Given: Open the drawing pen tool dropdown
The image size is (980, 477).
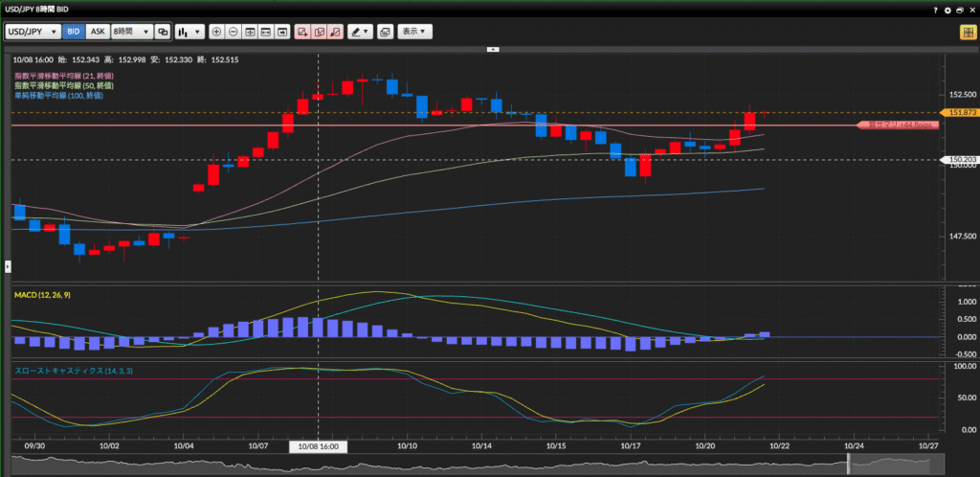Looking at the screenshot, I should (360, 32).
